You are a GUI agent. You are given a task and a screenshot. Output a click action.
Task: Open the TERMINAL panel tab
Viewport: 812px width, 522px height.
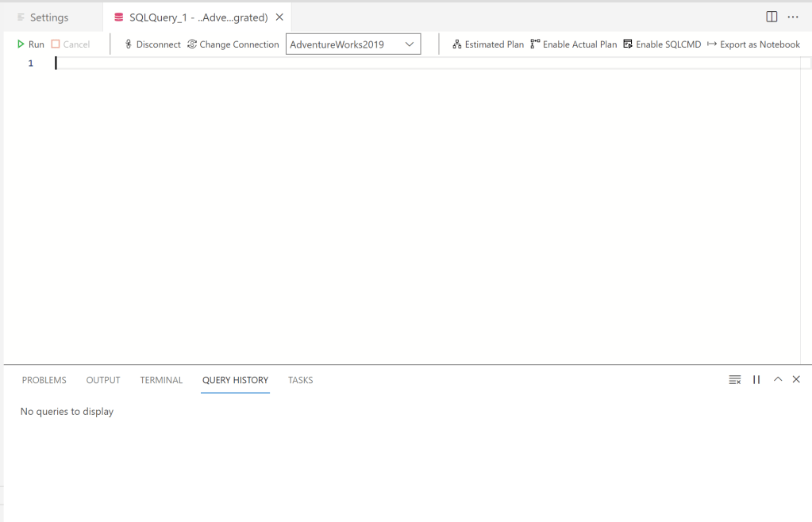coord(161,380)
